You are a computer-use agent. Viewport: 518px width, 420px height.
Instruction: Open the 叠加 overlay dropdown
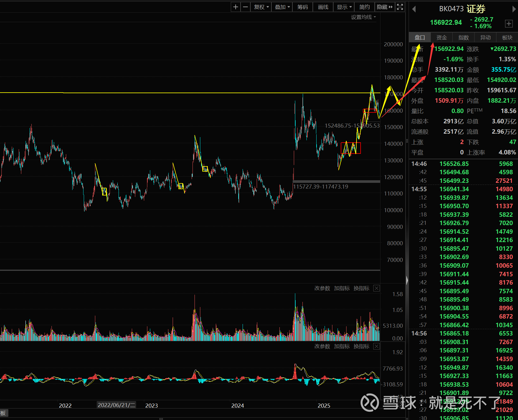[282, 7]
